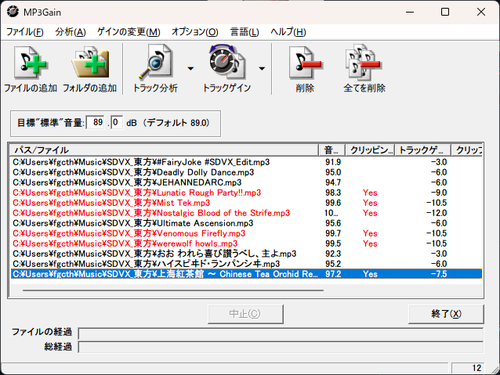The height and width of the screenshot is (375, 500).
Task: Click the track gain value -9.0
Action: pos(439,193)
